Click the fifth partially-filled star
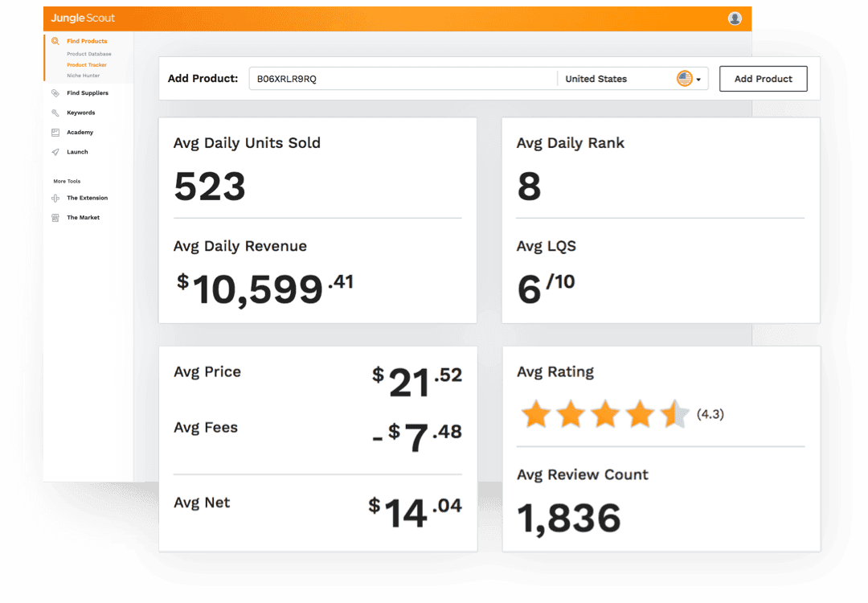The height and width of the screenshot is (603, 868). (675, 414)
